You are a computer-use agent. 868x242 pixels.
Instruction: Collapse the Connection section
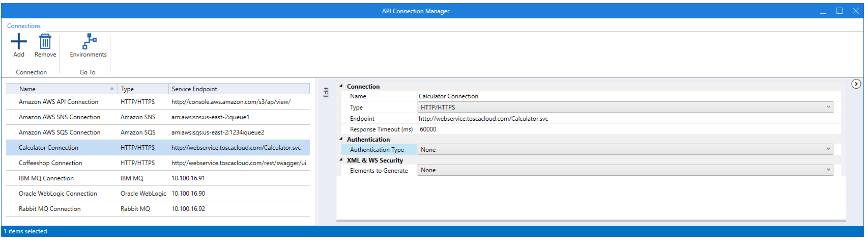341,86
